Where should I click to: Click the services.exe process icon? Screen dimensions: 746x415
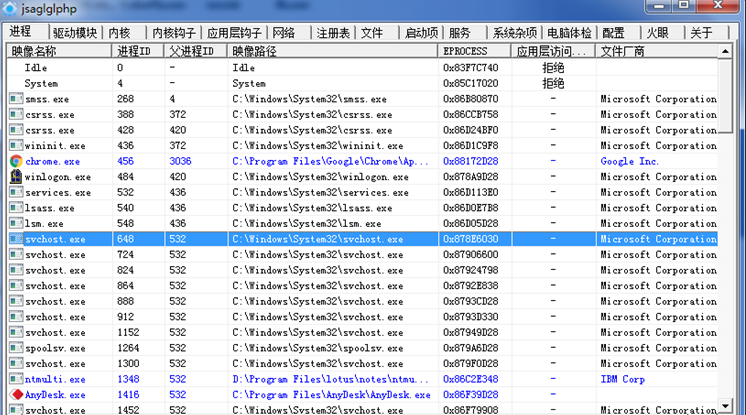pos(16,192)
